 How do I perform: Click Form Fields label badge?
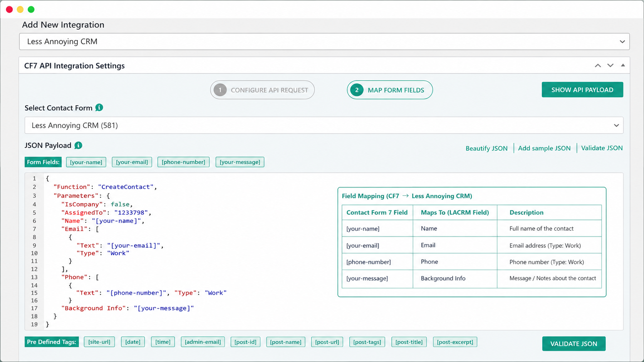tap(43, 162)
